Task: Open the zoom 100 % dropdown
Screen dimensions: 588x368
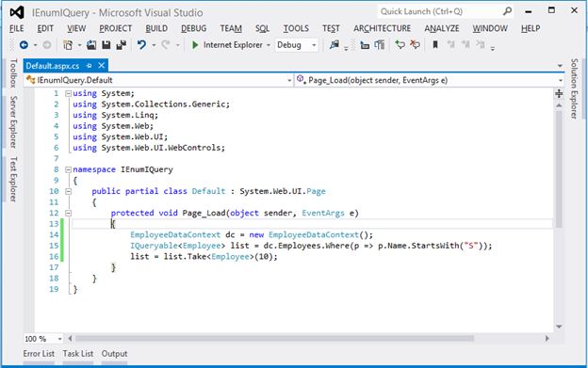Action: 59,339
